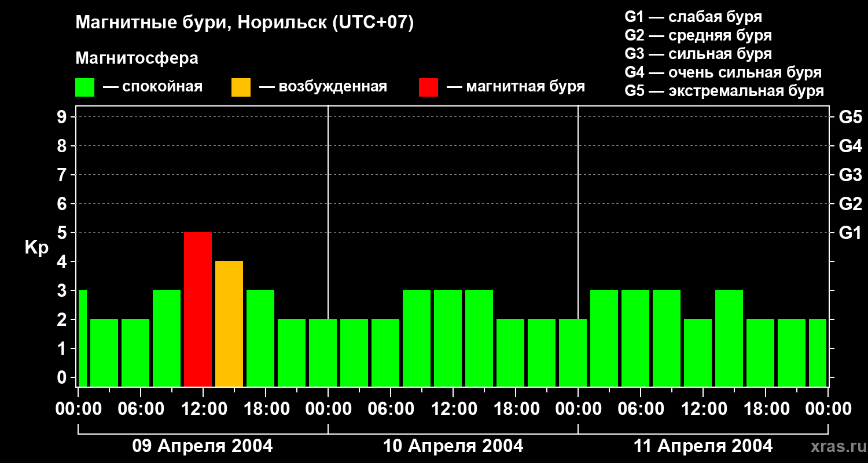Click the '— спокойная' legend label
868x463 pixels.
[x=153, y=87]
